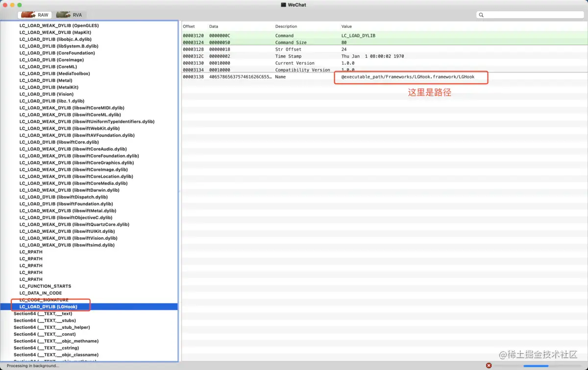
Task: Click the Data column header
Action: [214, 26]
